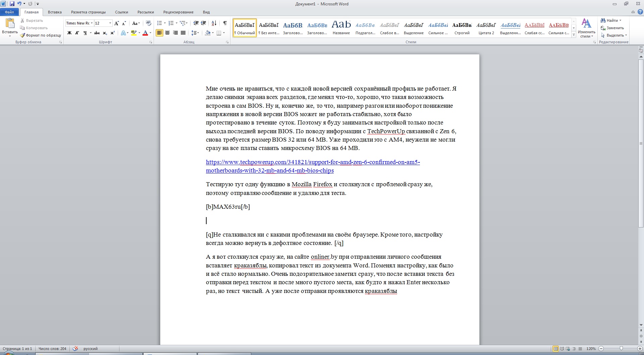The image size is (644, 355).
Task: Justify text across page width
Action: [x=183, y=33]
